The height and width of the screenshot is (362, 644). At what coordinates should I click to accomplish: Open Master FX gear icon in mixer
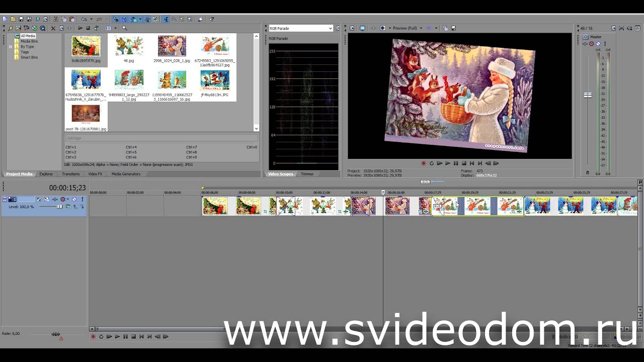[x=591, y=44]
